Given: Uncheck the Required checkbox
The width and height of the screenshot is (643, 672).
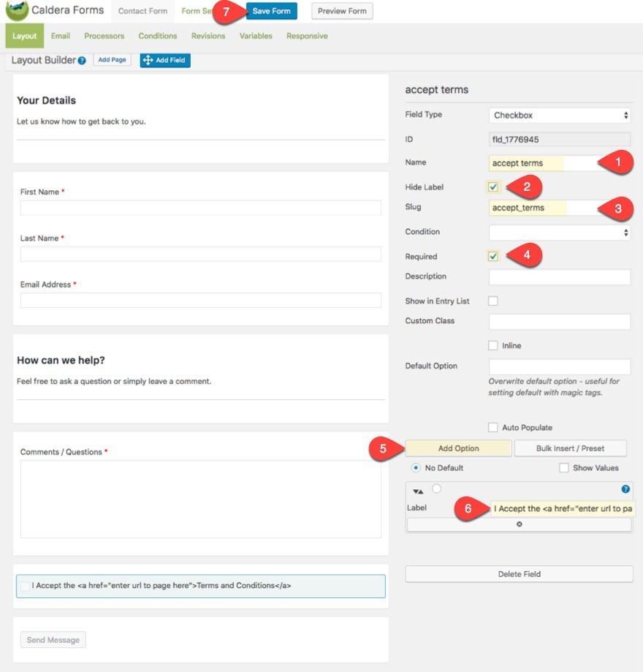Looking at the screenshot, I should coord(493,256).
